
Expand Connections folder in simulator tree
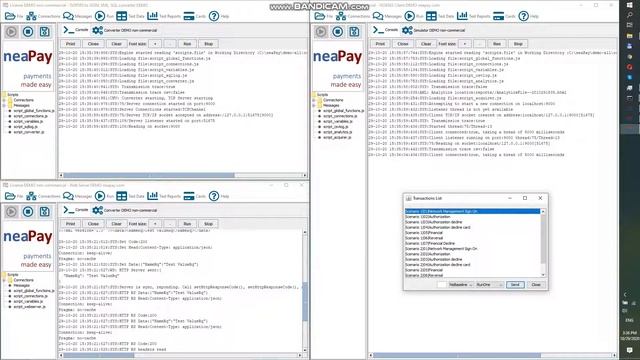(x=314, y=100)
